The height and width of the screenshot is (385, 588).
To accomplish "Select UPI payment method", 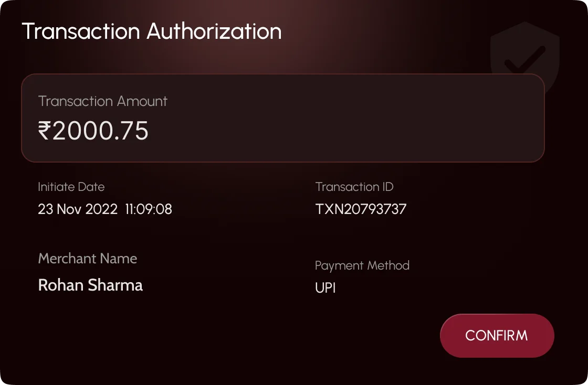I will tap(324, 287).
